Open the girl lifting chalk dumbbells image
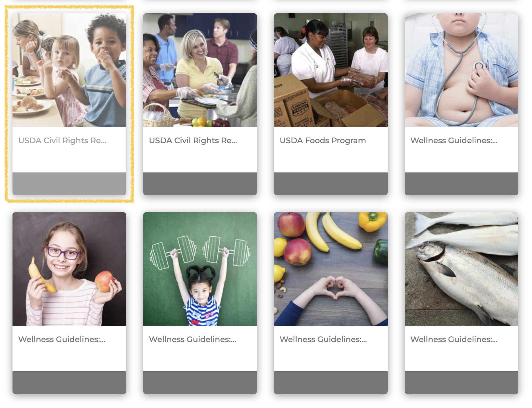This screenshot has height=408, width=532. [200, 269]
